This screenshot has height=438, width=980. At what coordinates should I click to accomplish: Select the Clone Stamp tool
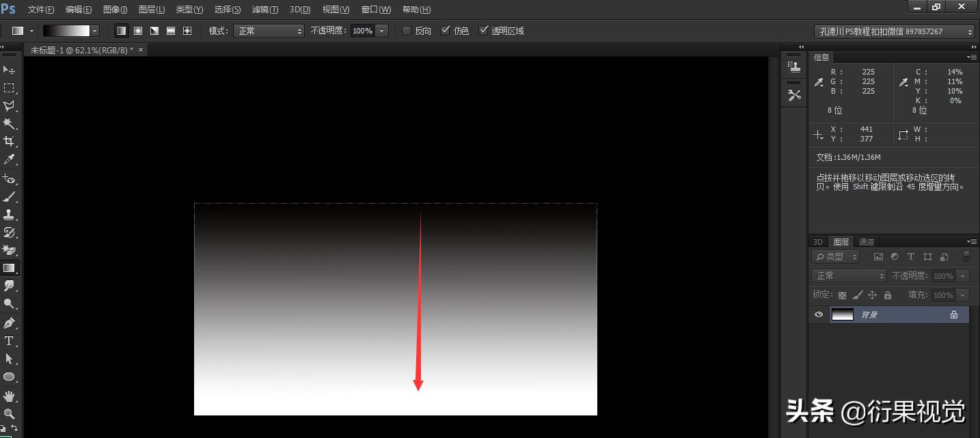point(10,214)
